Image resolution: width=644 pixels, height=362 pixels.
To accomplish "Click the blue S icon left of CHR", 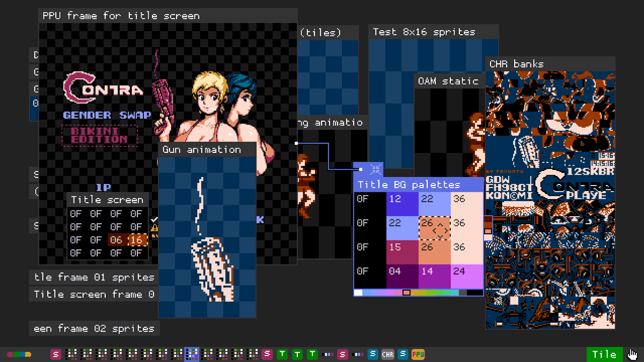I will [373, 354].
